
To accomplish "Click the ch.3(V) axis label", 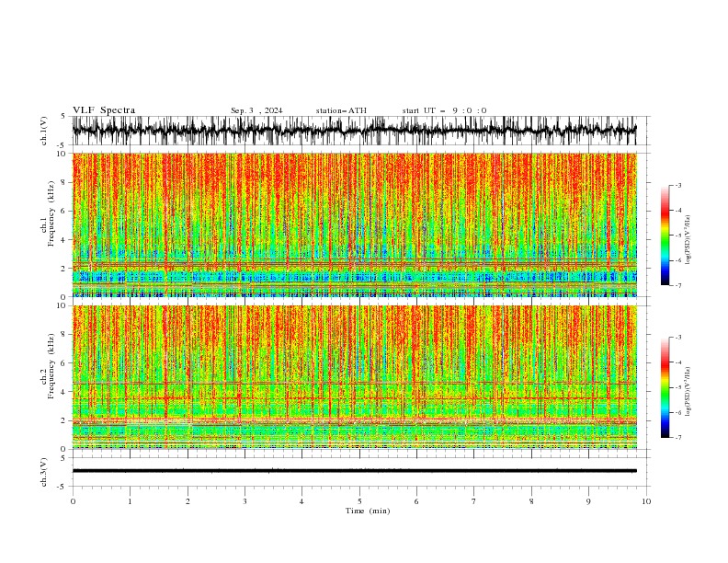I will coord(44,472).
